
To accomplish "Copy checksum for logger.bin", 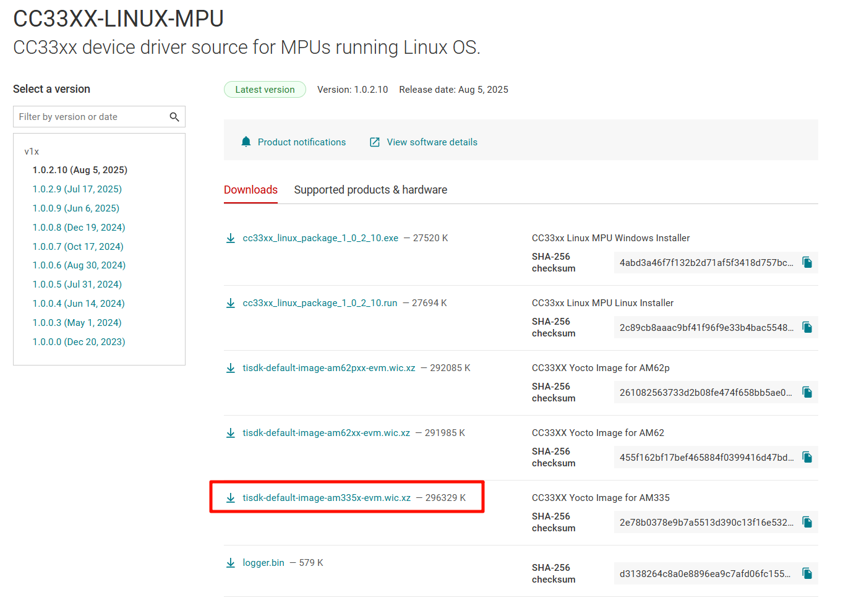I will point(807,573).
